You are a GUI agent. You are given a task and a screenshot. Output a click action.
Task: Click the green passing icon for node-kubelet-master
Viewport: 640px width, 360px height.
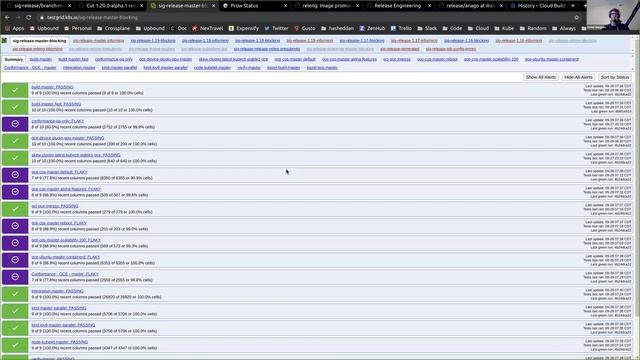click(15, 345)
